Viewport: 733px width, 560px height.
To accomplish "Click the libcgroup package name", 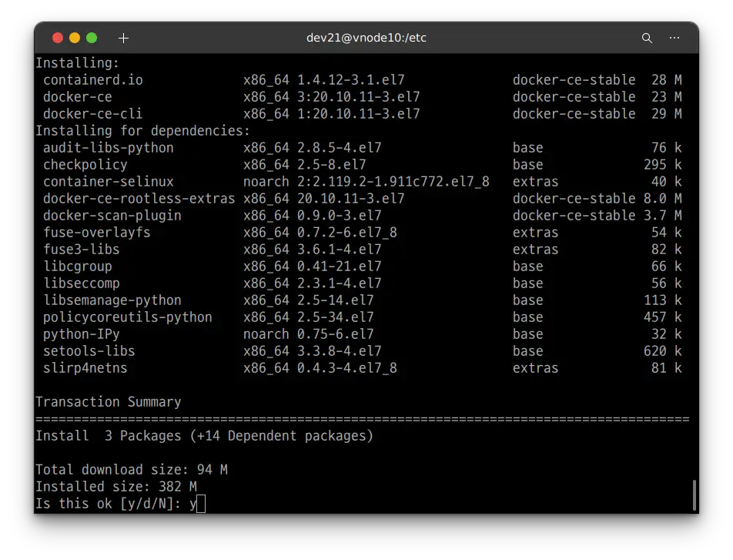I will pos(78,267).
